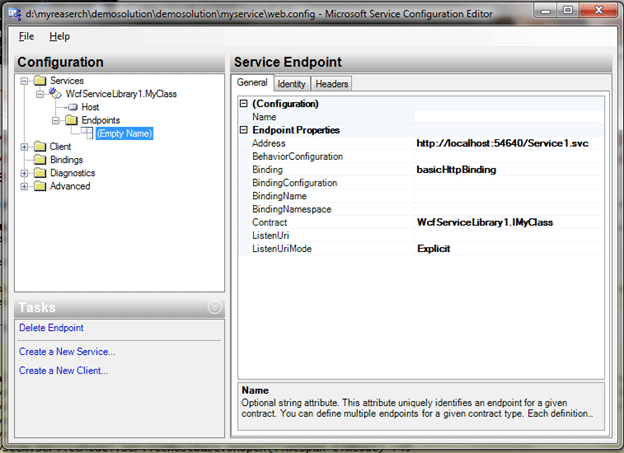The image size is (624, 453).
Task: Collapse the (Configuration) property group
Action: [244, 103]
